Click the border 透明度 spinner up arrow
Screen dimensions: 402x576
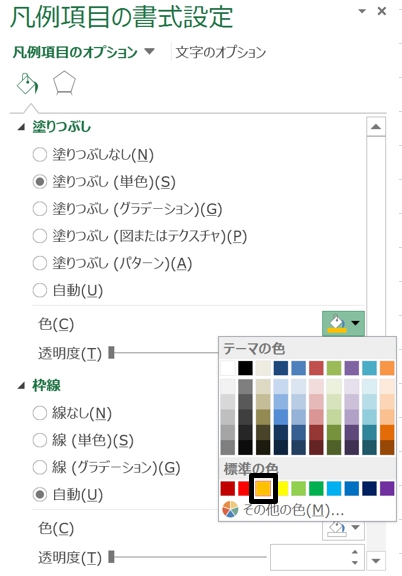coord(355,552)
